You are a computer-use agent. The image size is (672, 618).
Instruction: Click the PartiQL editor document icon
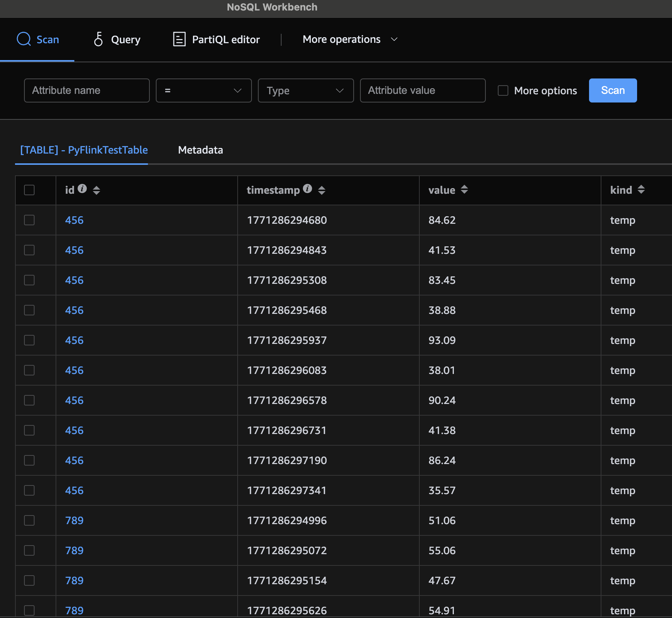(179, 39)
